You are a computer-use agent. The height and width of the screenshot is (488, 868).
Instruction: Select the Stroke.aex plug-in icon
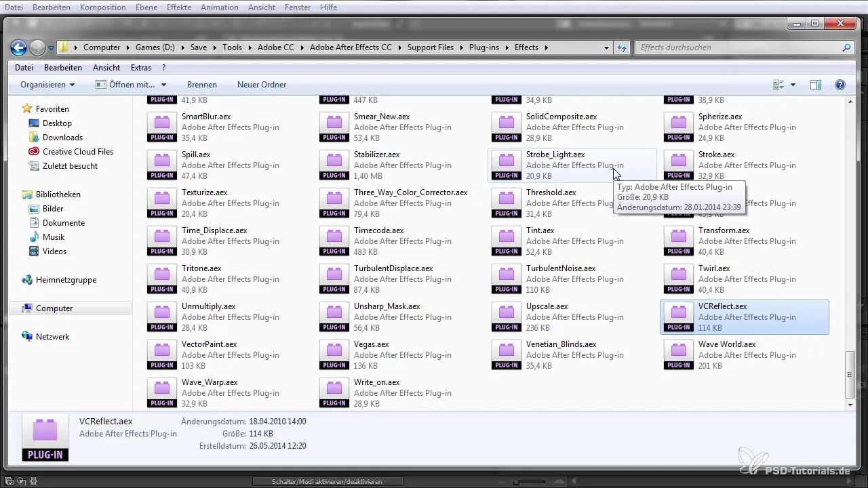click(678, 165)
